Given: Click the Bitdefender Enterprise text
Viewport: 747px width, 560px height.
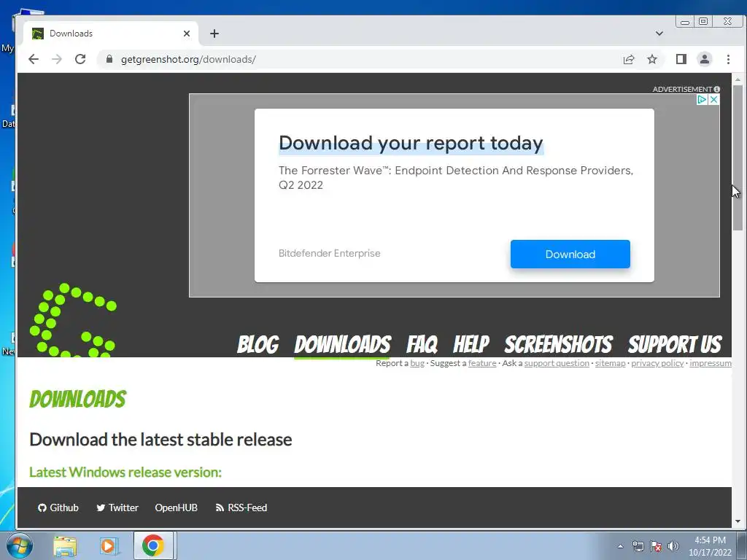Looking at the screenshot, I should pyautogui.click(x=329, y=253).
